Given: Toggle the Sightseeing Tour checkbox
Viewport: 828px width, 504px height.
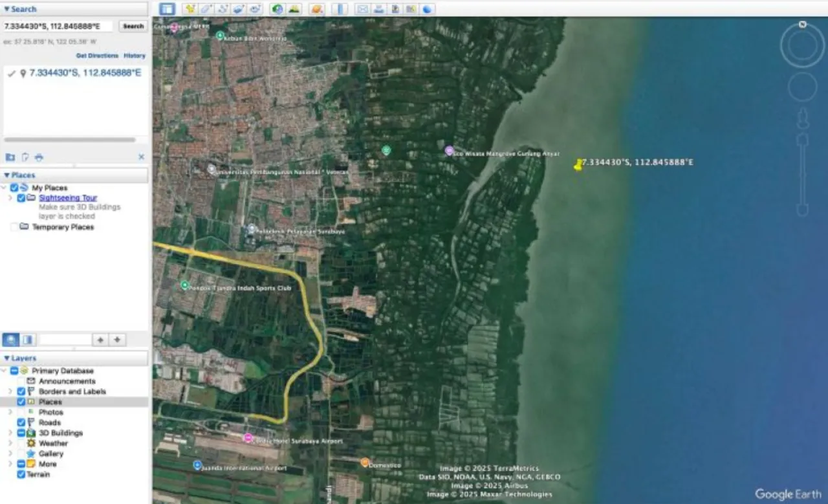Looking at the screenshot, I should point(21,198).
